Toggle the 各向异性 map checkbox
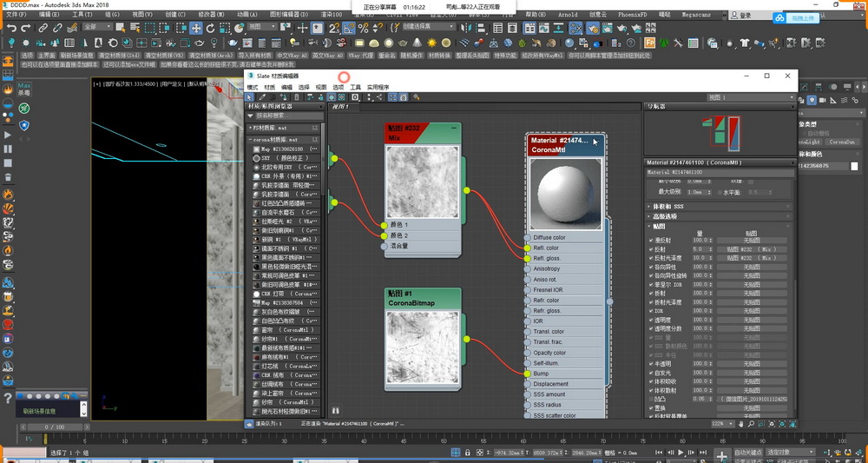 click(651, 267)
